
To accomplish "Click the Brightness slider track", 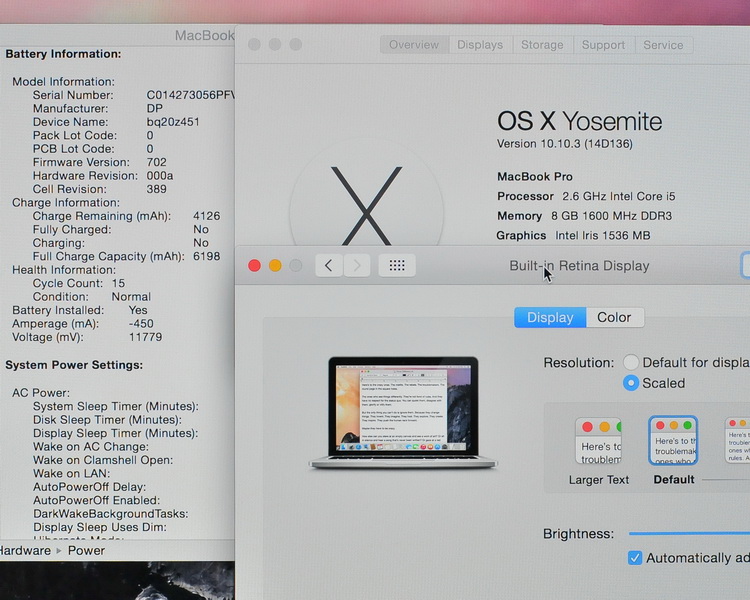I will click(689, 533).
